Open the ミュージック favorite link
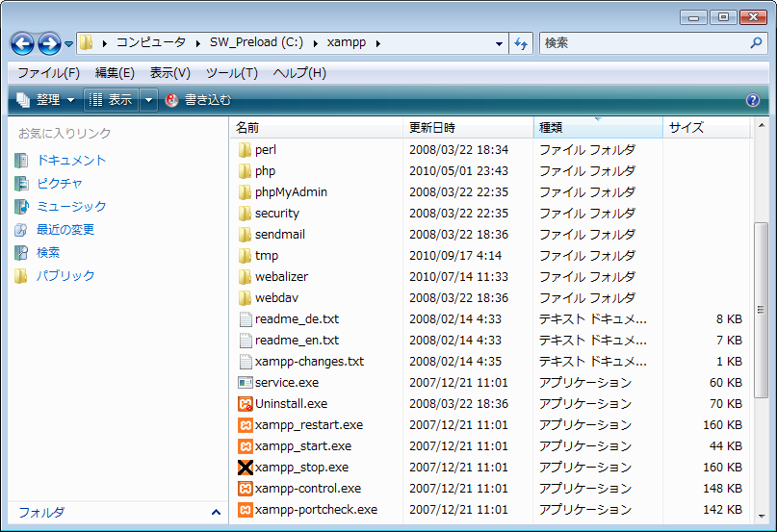 71,207
